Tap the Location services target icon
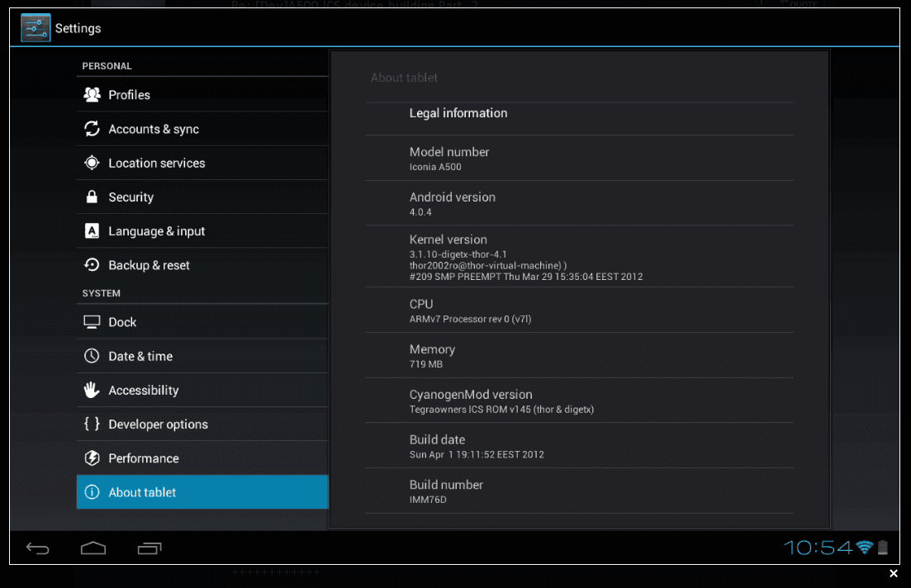The image size is (911, 588). tap(92, 163)
